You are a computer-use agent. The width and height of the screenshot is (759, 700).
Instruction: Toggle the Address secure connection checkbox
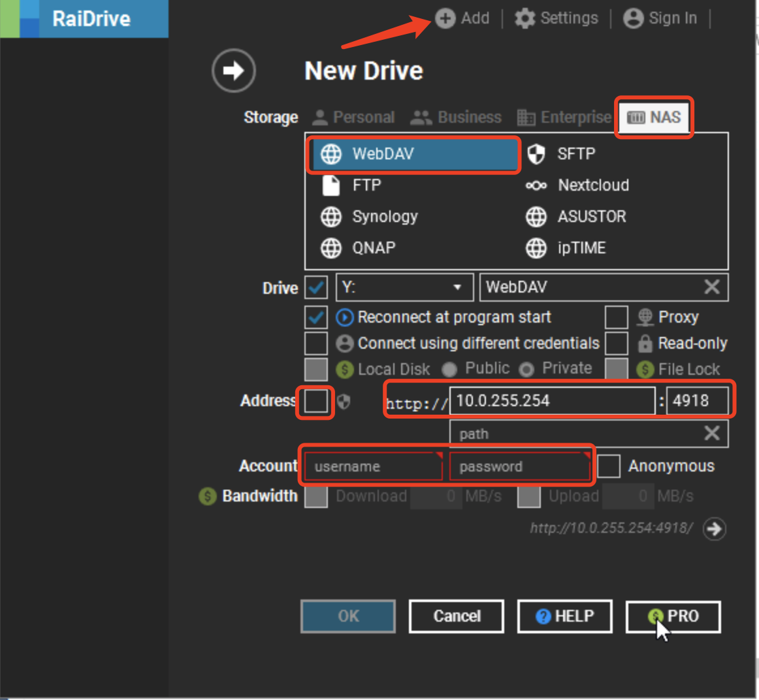tap(315, 401)
